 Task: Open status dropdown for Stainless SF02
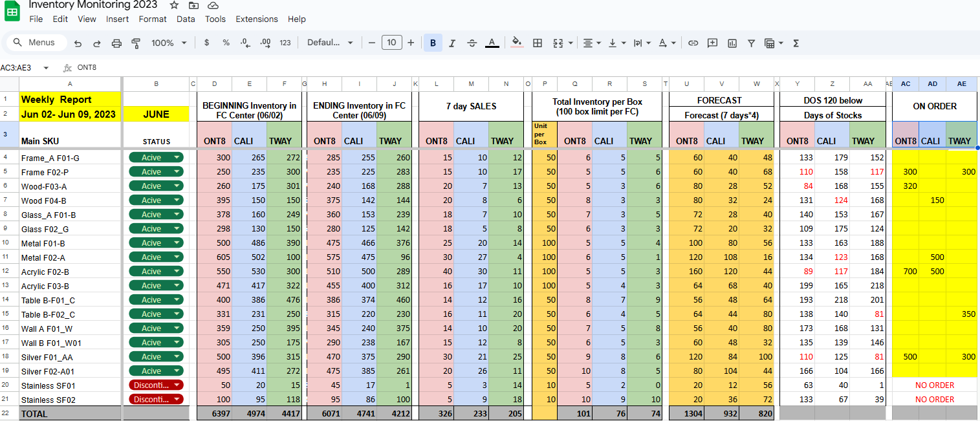177,400
